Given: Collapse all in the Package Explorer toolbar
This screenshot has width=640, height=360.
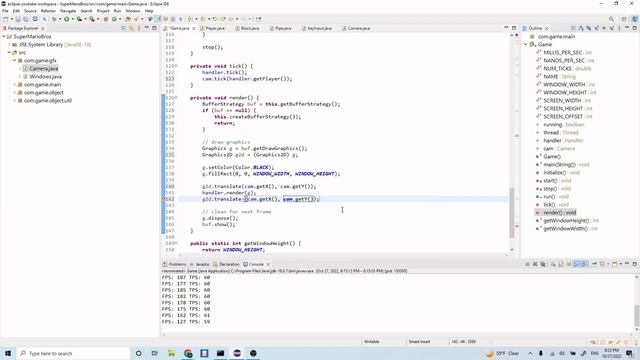Looking at the screenshot, I should click(124, 28).
